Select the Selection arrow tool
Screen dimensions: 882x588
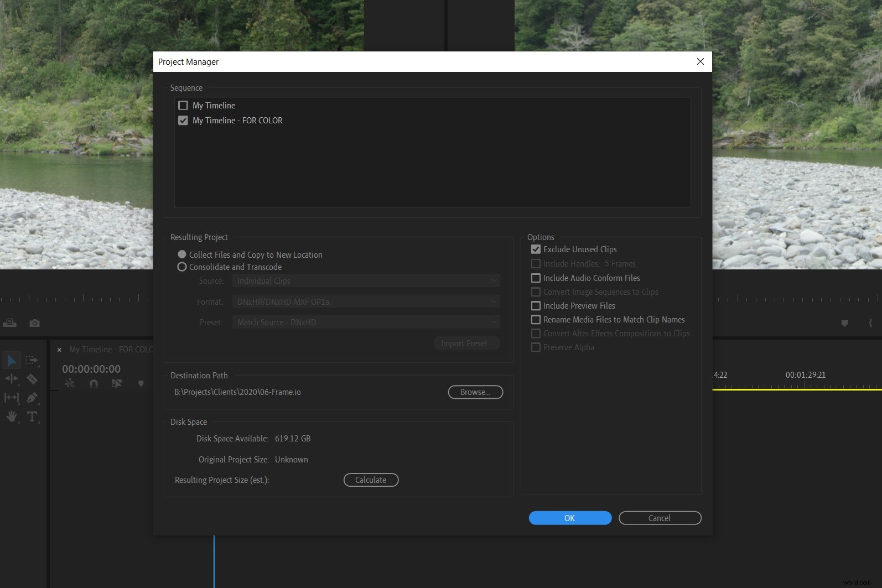pyautogui.click(x=11, y=361)
